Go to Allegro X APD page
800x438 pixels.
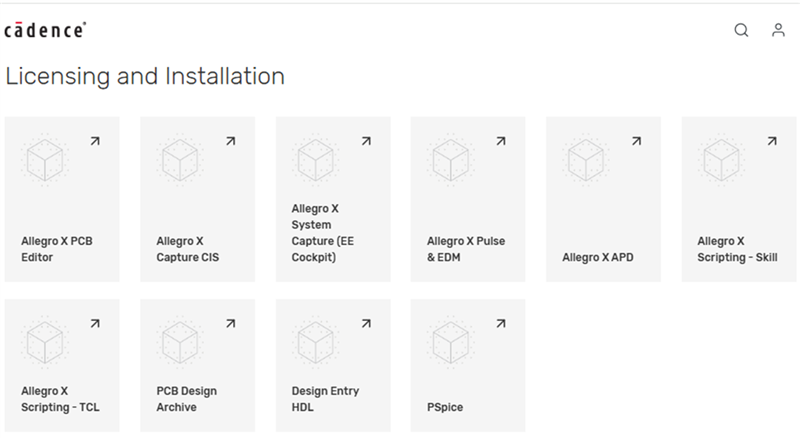coord(598,257)
